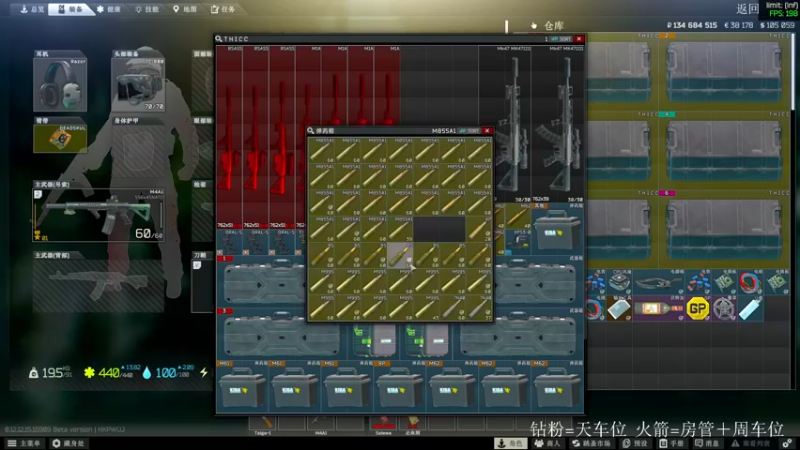The height and width of the screenshot is (450, 800).
Task: Select the 角色 character button
Action: coord(510,443)
